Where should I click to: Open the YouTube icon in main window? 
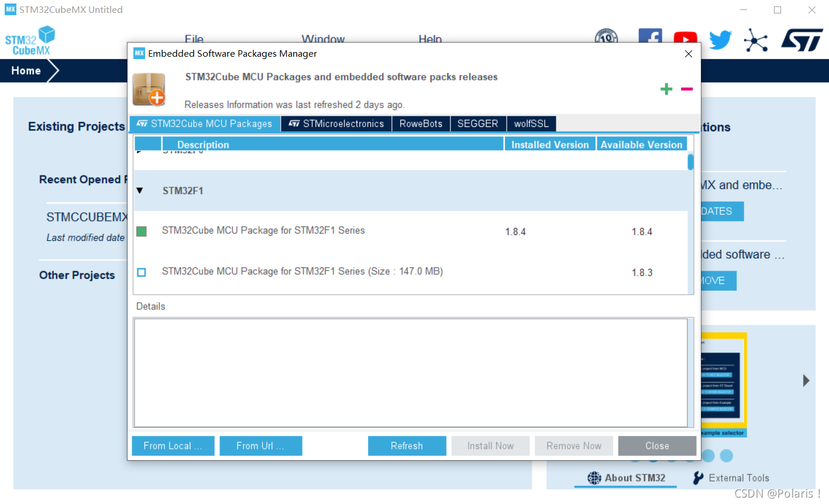pyautogui.click(x=685, y=38)
